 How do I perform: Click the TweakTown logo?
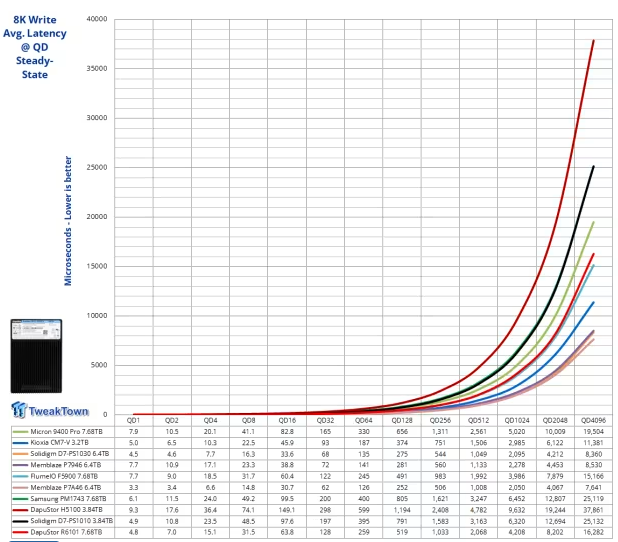[50, 410]
